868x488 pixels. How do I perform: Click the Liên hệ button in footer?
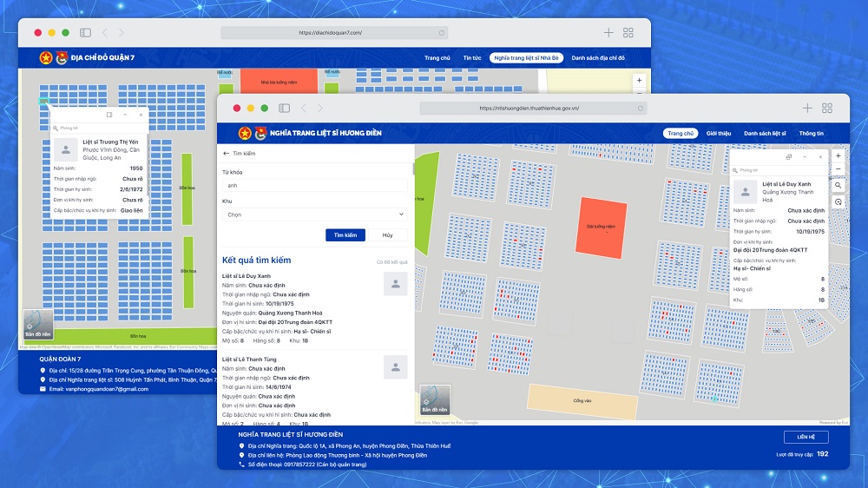coord(806,437)
